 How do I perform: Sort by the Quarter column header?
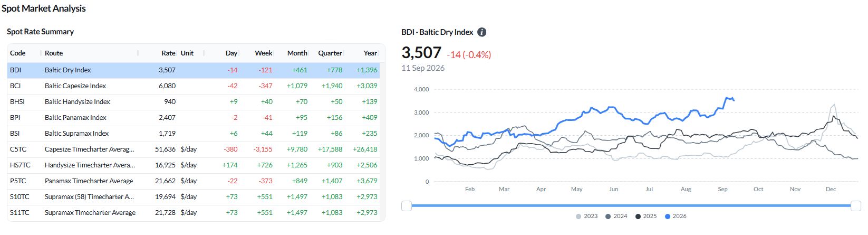pyautogui.click(x=330, y=53)
